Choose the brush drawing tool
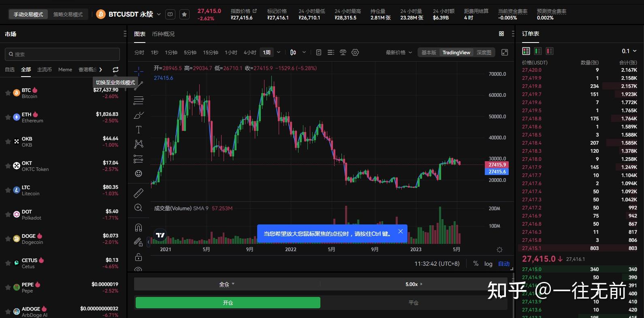Image resolution: width=644 pixels, height=318 pixels. pos(139,115)
